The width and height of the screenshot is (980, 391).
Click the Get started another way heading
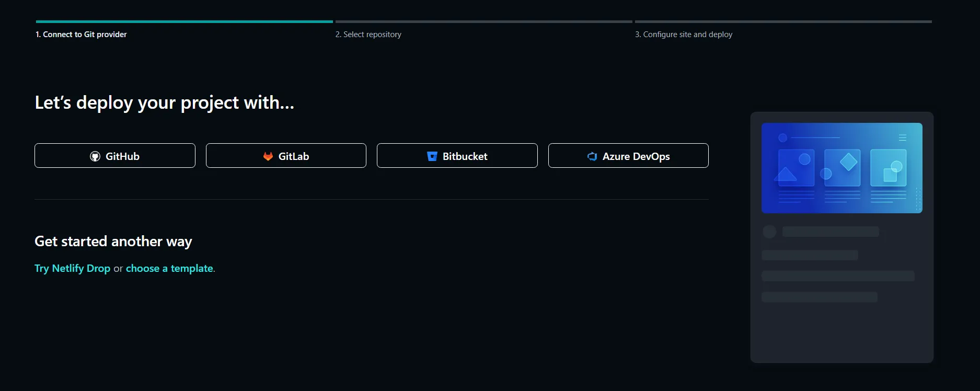click(x=113, y=241)
